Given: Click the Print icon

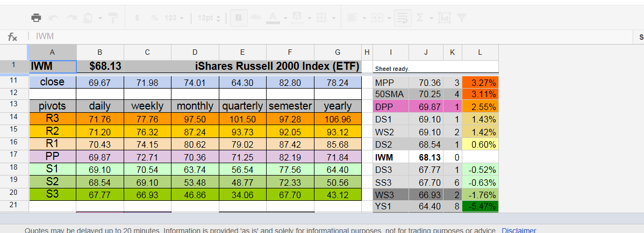Looking at the screenshot, I should [x=36, y=18].
